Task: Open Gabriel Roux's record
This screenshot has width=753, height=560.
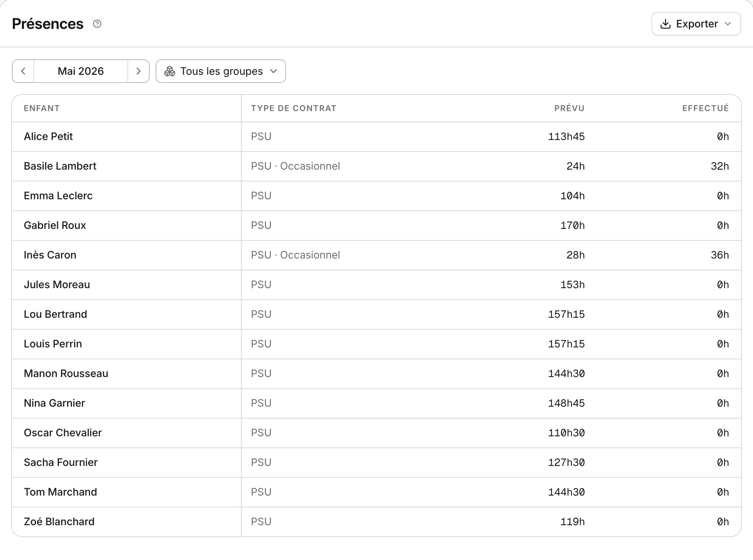Action: coord(376,226)
